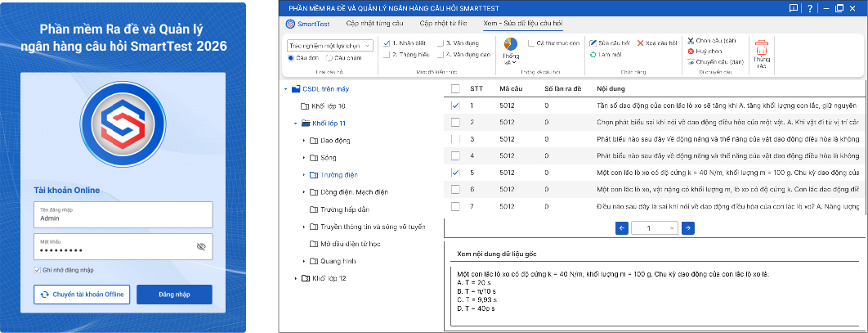This screenshot has height=333, width=868.
Task: Click Chuyển tài khoản Offline button
Action: point(82,295)
